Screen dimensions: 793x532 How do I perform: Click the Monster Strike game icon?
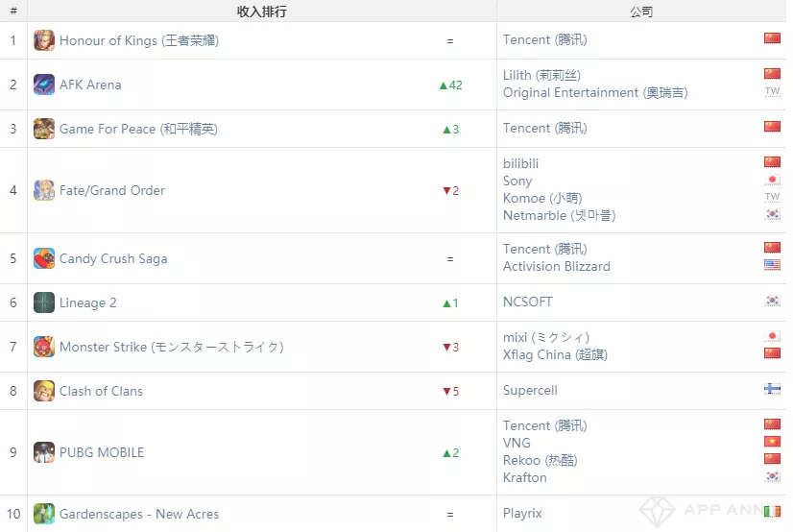pyautogui.click(x=44, y=347)
